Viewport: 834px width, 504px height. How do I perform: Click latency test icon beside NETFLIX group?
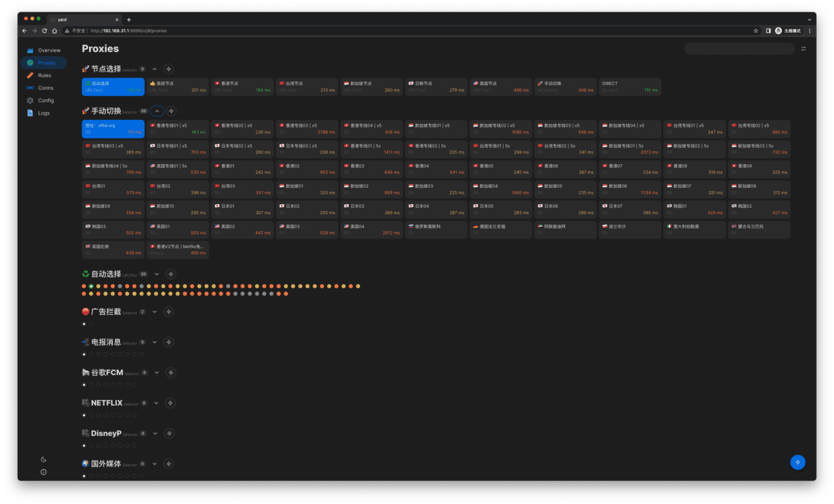click(170, 403)
